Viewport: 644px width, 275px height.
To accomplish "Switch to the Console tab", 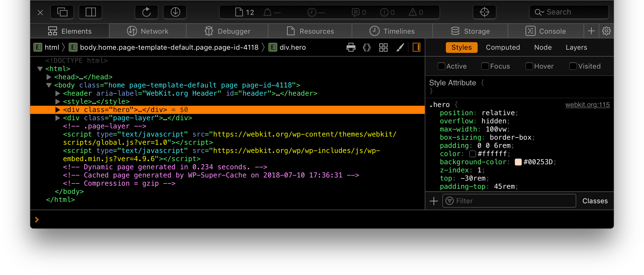I will pos(546,31).
